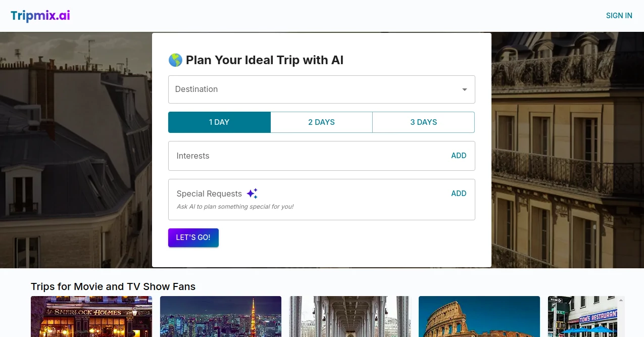Screen dimensions: 644x337
Task: Open the Destination dropdown
Action: point(321,89)
